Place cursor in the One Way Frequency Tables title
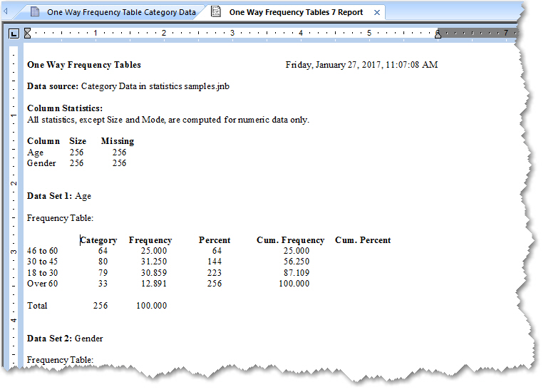 coord(83,65)
